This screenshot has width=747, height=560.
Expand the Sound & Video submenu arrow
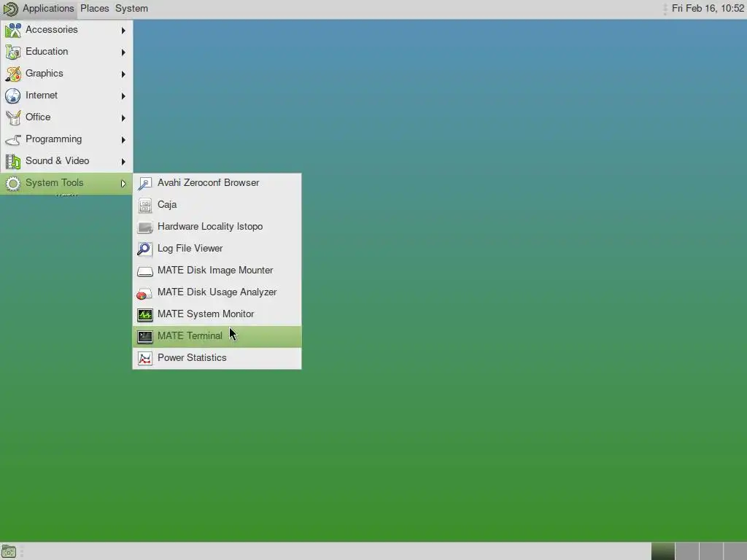[123, 162]
